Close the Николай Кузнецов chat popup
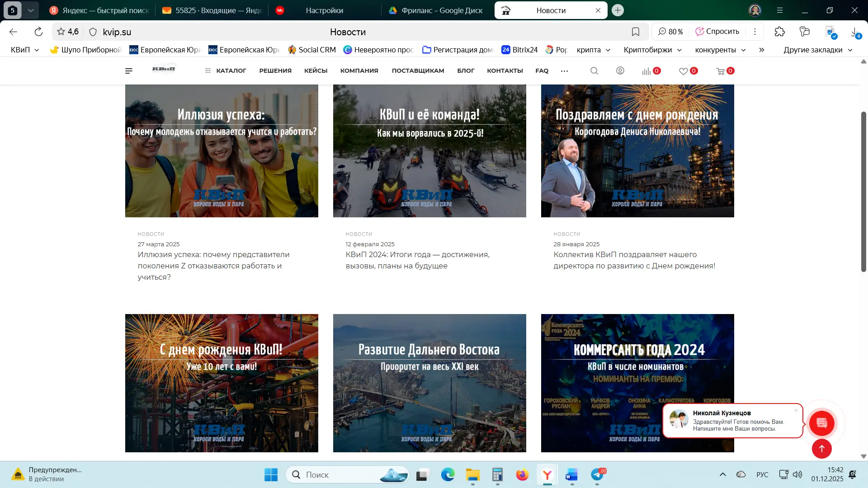This screenshot has height=488, width=868. pyautogui.click(x=796, y=410)
